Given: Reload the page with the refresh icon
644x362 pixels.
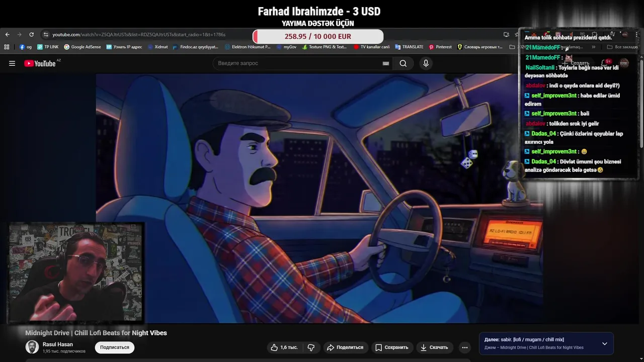Looking at the screenshot, I should coord(31,34).
